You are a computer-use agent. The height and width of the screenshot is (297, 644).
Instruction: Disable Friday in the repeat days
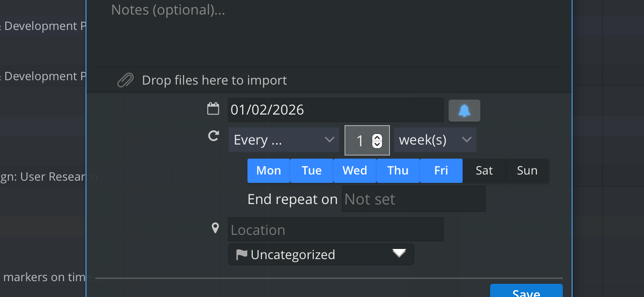click(x=441, y=171)
